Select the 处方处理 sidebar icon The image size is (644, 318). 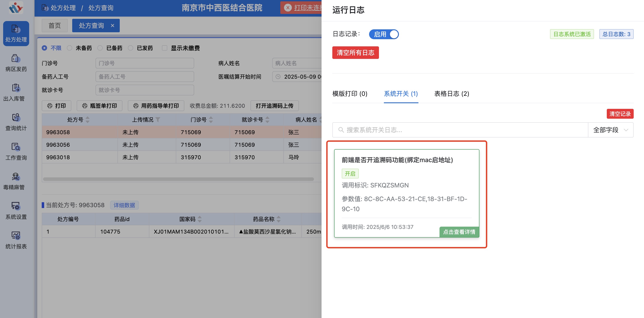pos(16,33)
